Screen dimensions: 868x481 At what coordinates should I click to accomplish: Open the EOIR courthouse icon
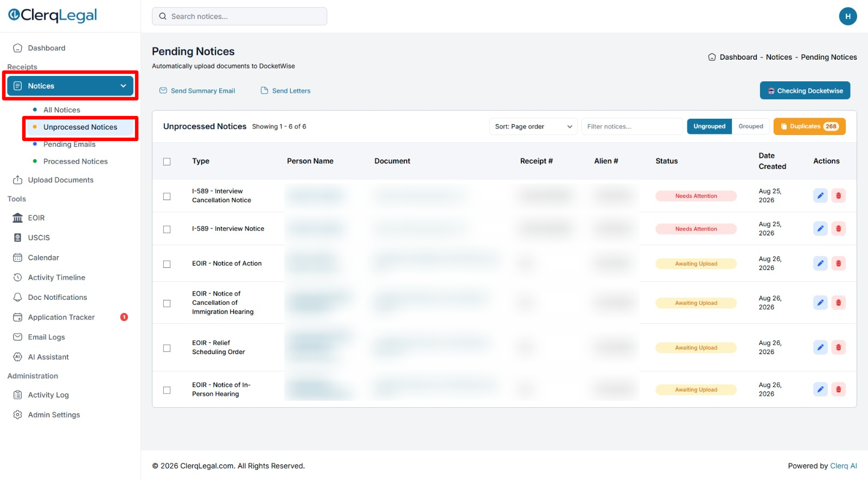17,217
